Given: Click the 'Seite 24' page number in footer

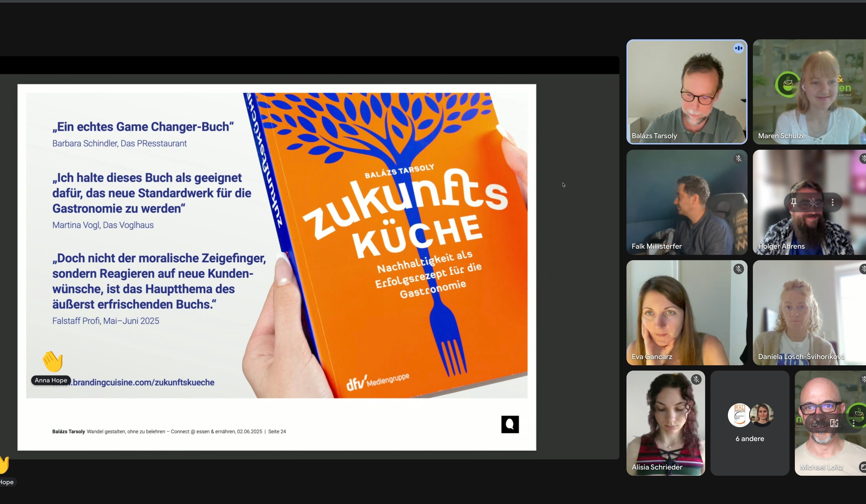Looking at the screenshot, I should click(x=277, y=432).
